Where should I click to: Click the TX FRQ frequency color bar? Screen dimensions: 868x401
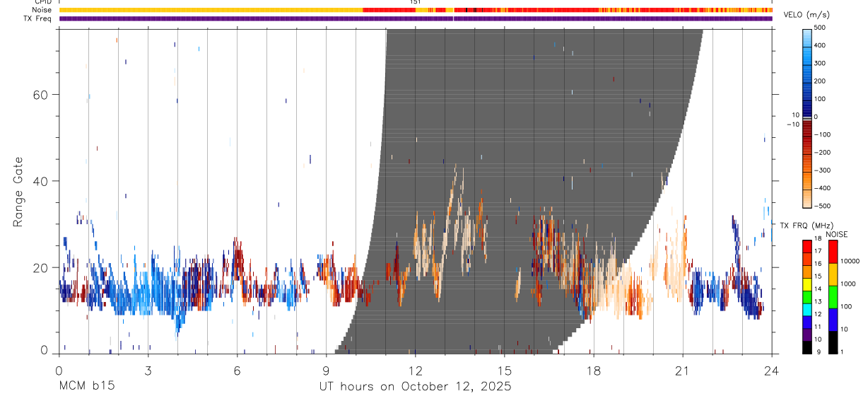[807, 297]
